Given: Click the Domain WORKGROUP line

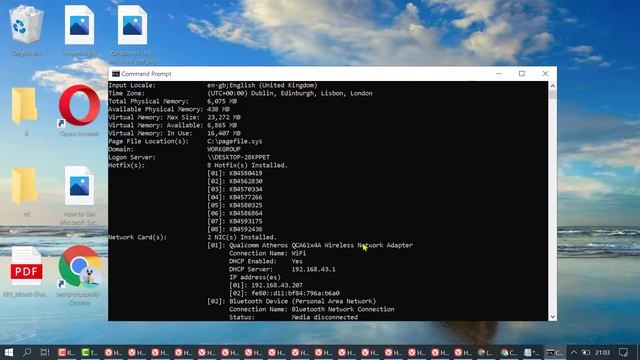Looking at the screenshot, I should [174, 149].
